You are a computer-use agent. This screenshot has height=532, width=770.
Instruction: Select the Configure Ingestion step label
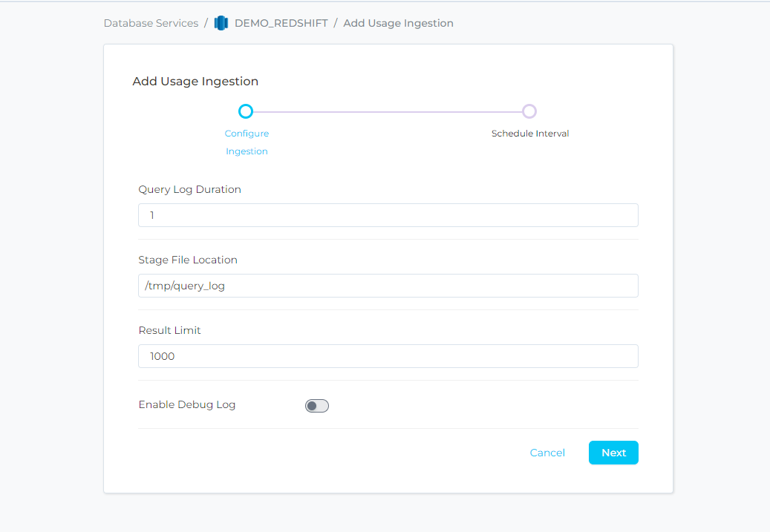pyautogui.click(x=247, y=142)
